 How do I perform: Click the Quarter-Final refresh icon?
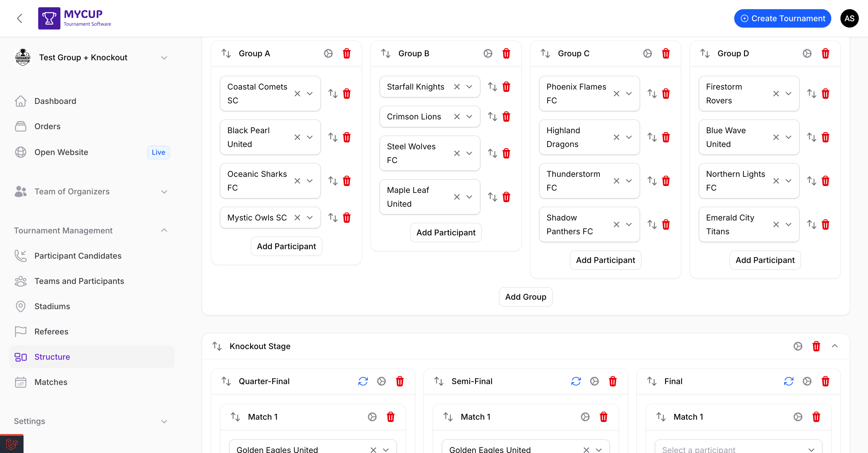363,381
